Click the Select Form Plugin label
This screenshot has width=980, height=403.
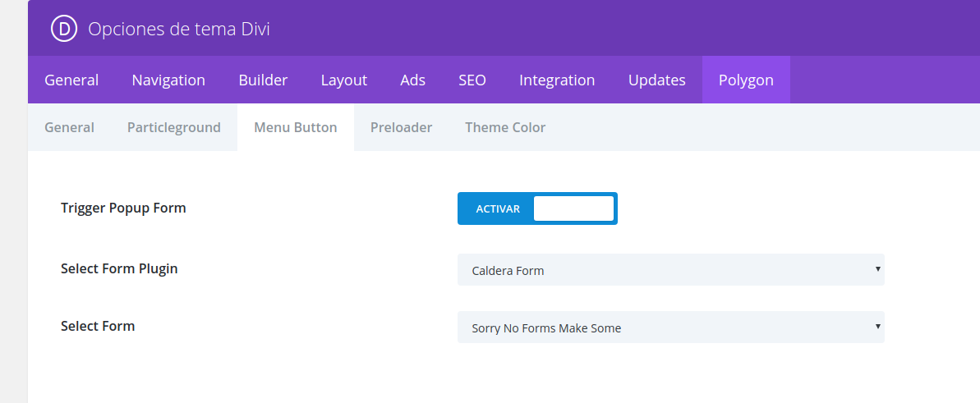tap(119, 268)
